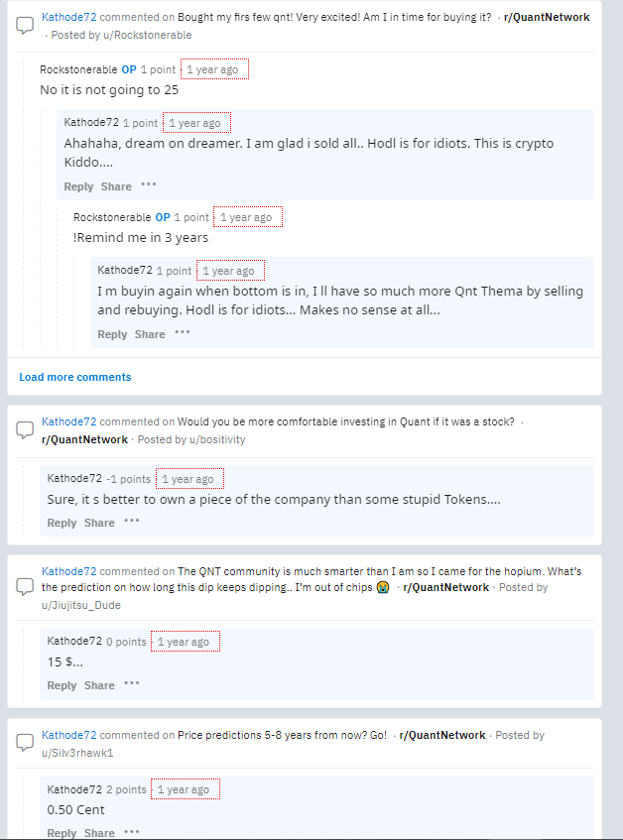Collapse thread line beside 'No it is not going to 25'
The image size is (623, 840).
(x=24, y=203)
